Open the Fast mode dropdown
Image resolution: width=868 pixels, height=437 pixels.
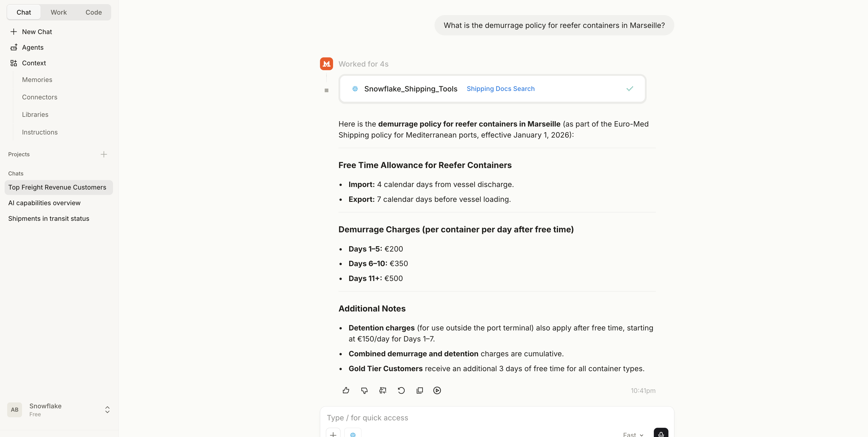coord(633,434)
